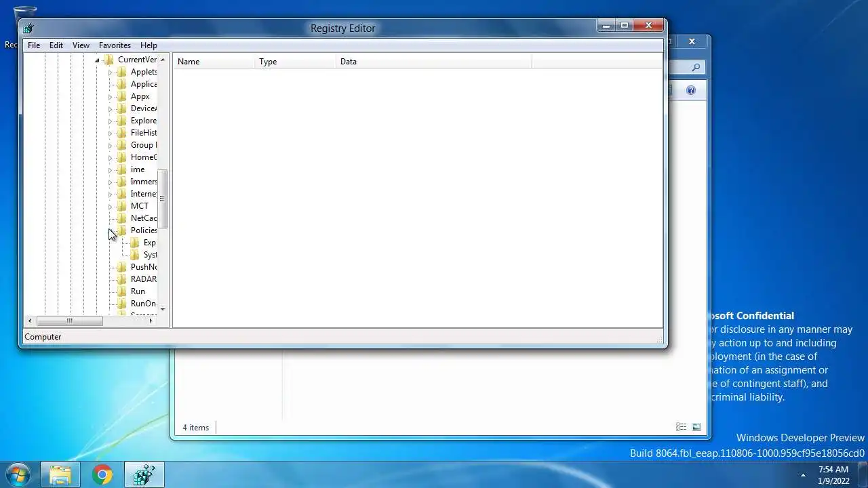868x488 pixels.
Task: Collapse the CurrentVer key
Action: [x=97, y=60]
